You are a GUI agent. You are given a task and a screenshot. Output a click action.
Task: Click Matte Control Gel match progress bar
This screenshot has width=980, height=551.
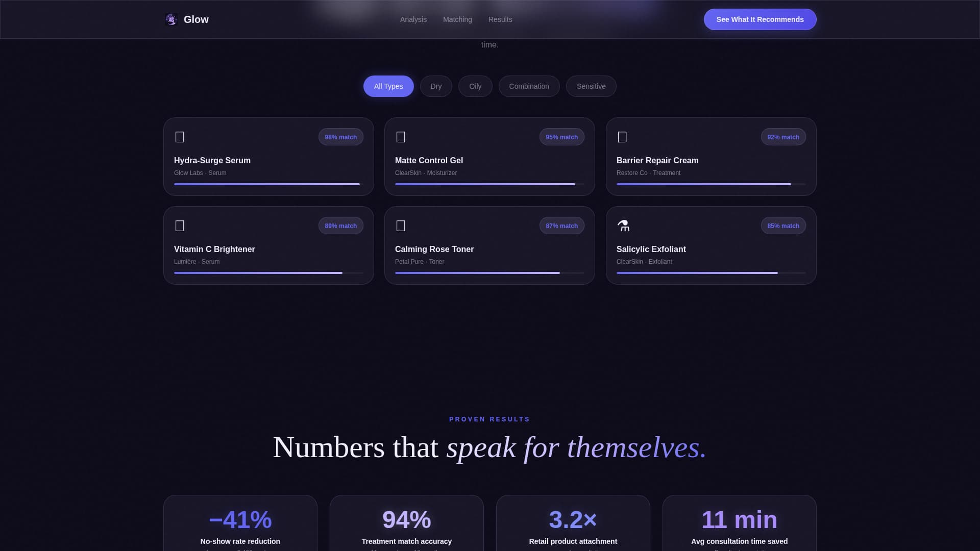(489, 184)
